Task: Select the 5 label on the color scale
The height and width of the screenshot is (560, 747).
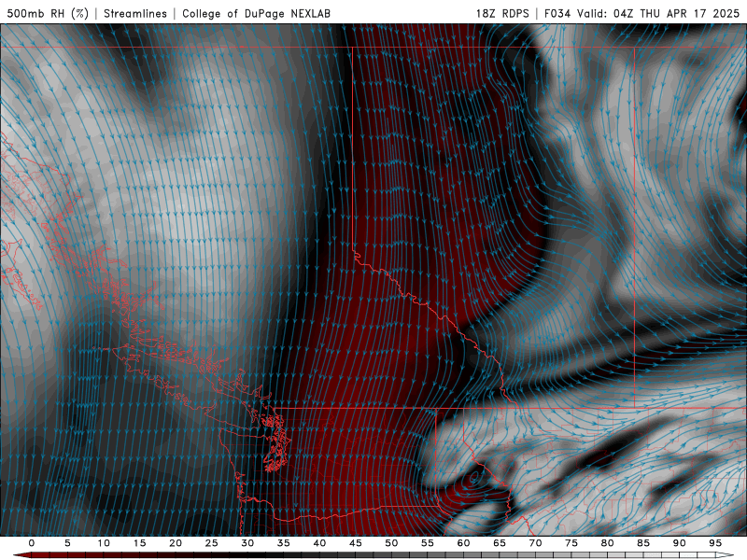Action: point(67,543)
